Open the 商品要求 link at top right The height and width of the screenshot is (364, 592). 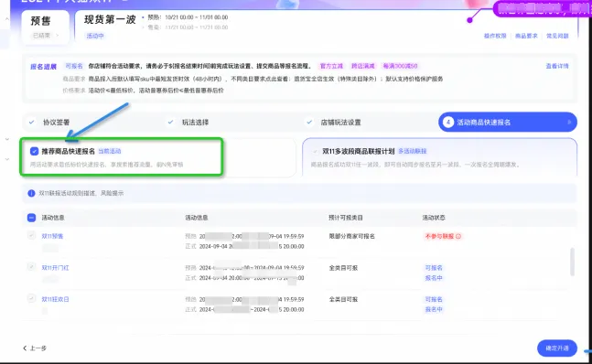[x=526, y=36]
